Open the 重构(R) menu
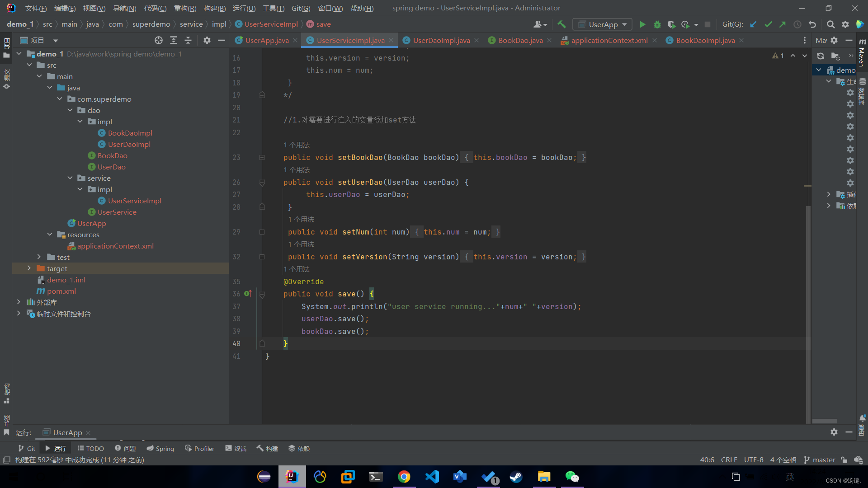Viewport: 868px width, 488px height. pyautogui.click(x=185, y=8)
